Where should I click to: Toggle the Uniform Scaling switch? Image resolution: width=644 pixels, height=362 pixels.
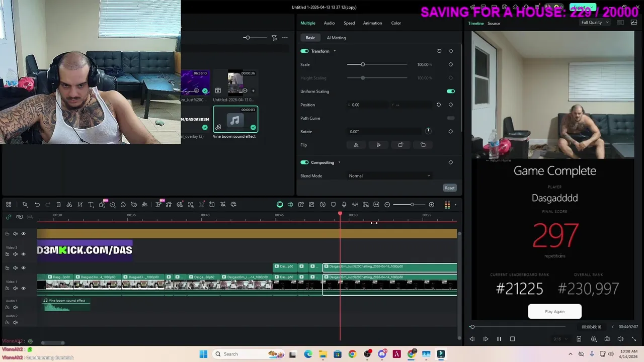451,92
